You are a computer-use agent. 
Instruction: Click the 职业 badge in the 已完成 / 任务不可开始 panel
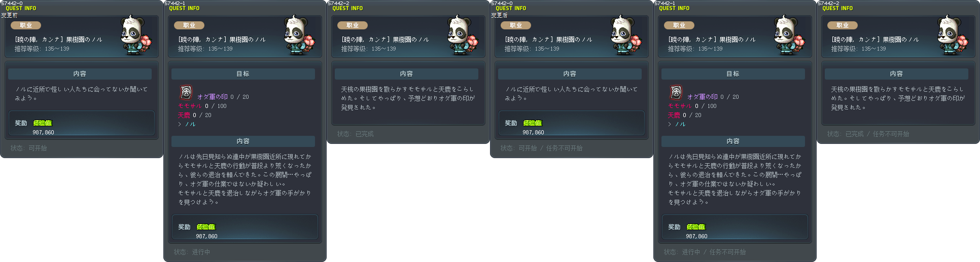[x=842, y=25]
